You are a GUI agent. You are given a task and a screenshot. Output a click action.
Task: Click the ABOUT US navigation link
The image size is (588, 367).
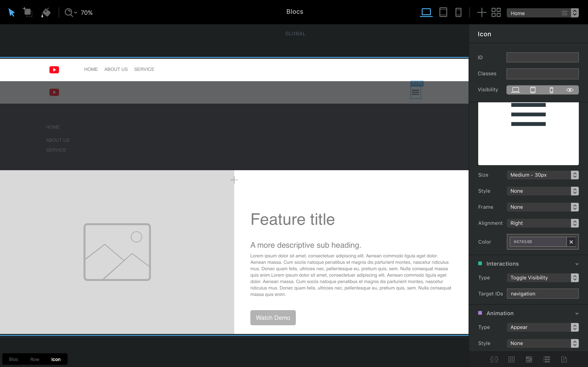(116, 70)
